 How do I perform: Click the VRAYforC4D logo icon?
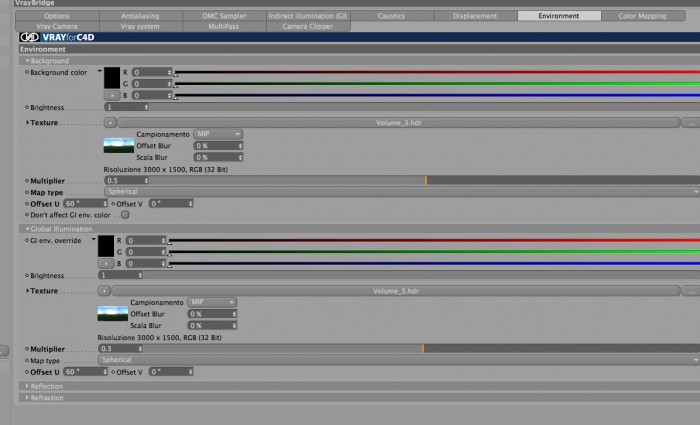pyautogui.click(x=29, y=37)
